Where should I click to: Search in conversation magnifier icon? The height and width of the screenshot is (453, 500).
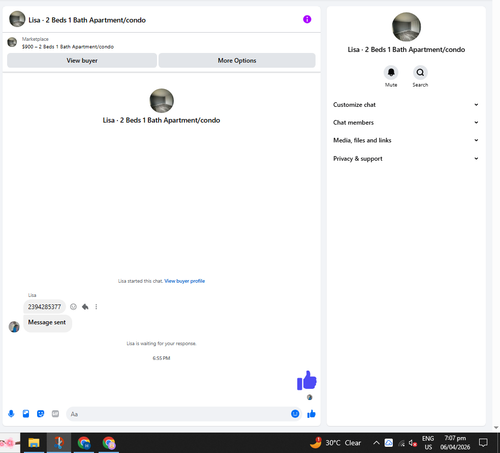420,72
